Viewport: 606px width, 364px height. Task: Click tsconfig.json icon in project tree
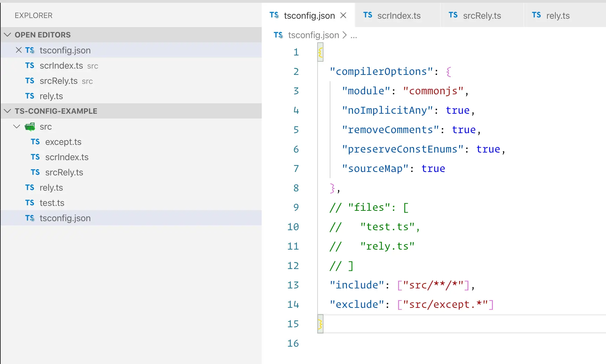tap(30, 218)
